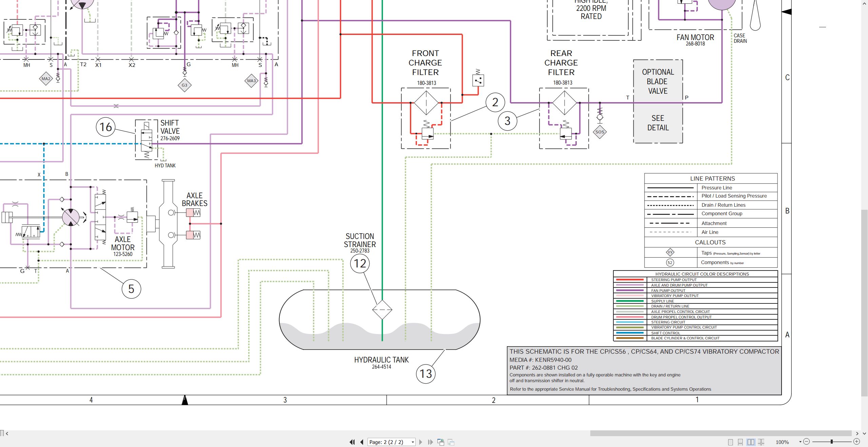Go to the first page
Image resolution: width=868 pixels, height=447 pixels.
[352, 442]
